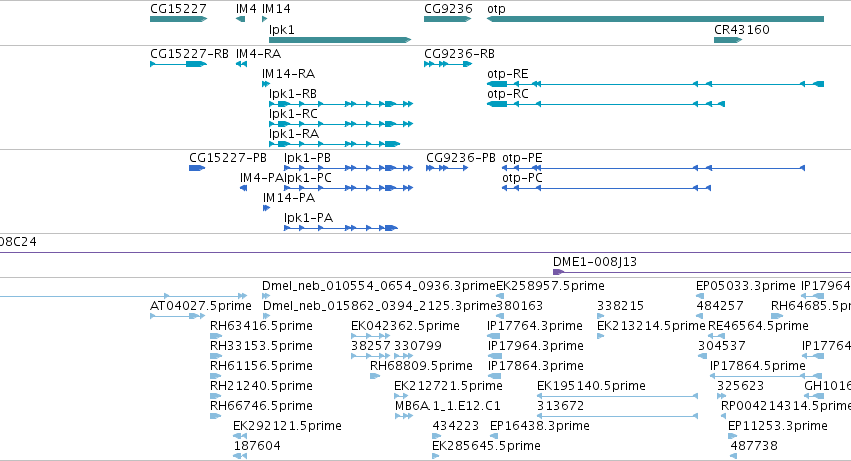Click EST EK042362.5prime

pos(405,326)
